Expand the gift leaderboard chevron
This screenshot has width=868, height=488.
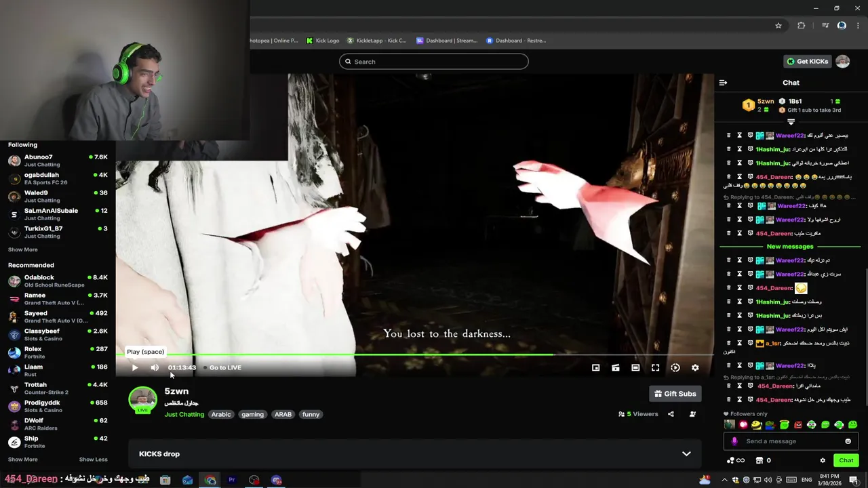[791, 121]
